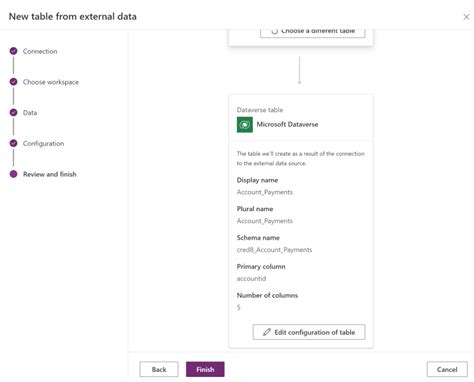Click the Microsoft Dataverse icon
Image resolution: width=474 pixels, height=382 pixels.
click(245, 125)
